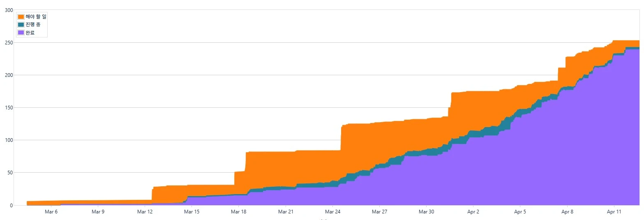Screen dimensions: 644x220
Task: Toggle the 진행 중 legend label
Action: (x=33, y=25)
